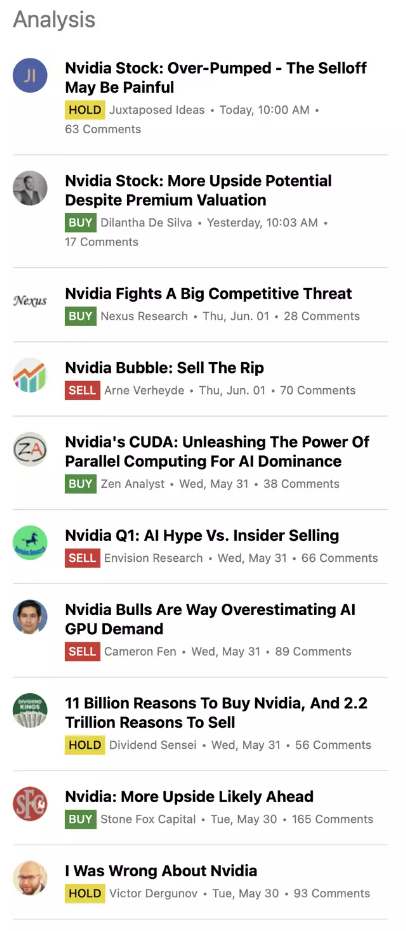Select the Dividend Kings logo icon
406x931 pixels.
30,711
